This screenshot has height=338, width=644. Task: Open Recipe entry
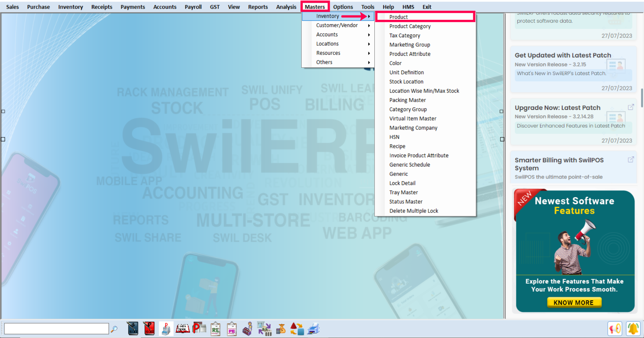(425, 146)
